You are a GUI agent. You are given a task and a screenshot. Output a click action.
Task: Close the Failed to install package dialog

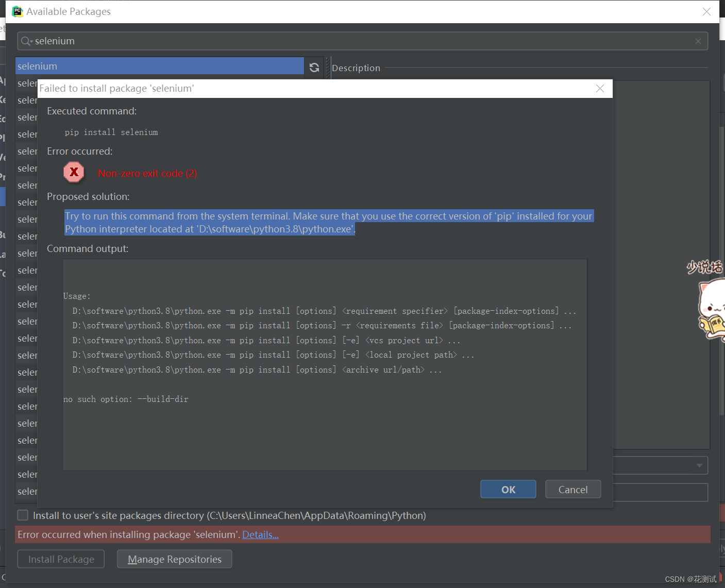[600, 89]
